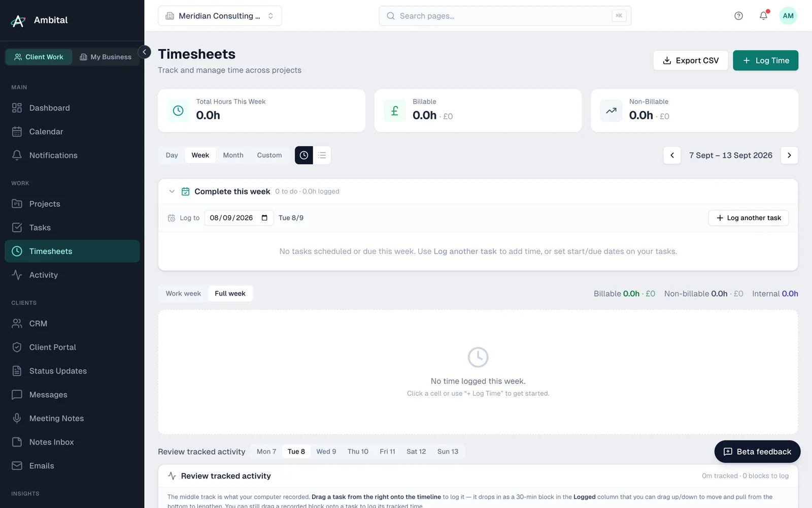
Task: Collapse the sidebar with the arrow button
Action: point(144,52)
